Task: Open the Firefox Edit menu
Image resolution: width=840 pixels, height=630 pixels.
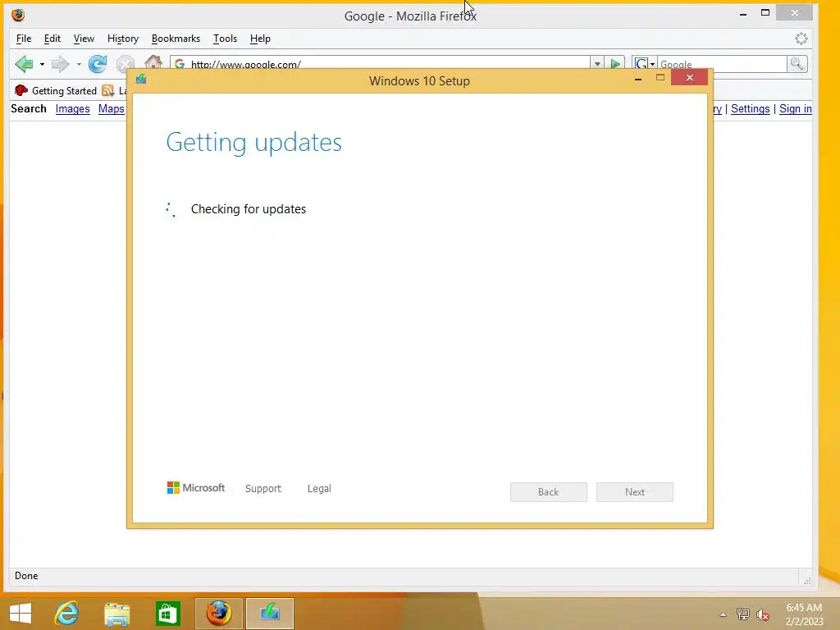Action: pos(52,39)
